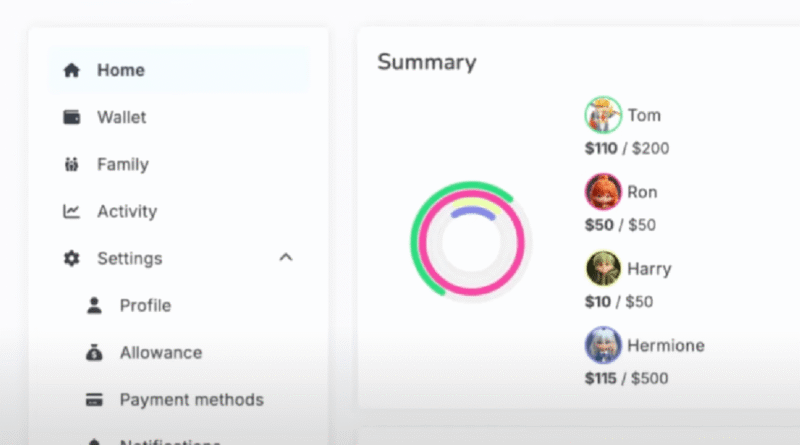Select Tom's avatar in Summary
Viewport: 800px width, 445px height.
tap(603, 115)
